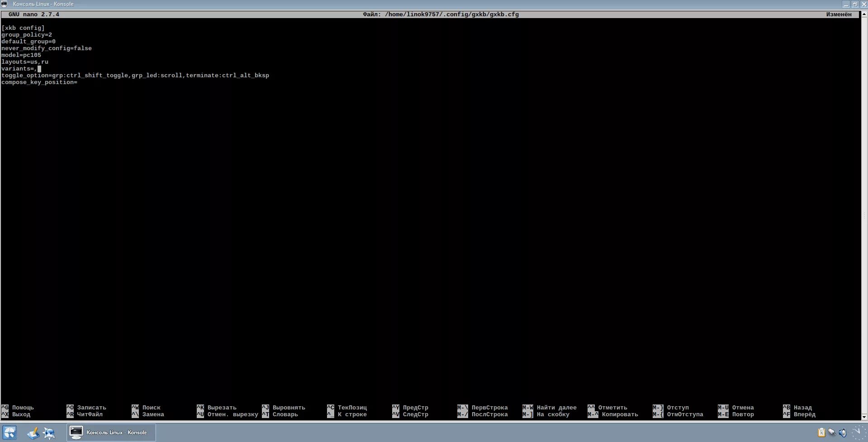Click the variants=, line
This screenshot has height=442, width=868.
(x=19, y=69)
